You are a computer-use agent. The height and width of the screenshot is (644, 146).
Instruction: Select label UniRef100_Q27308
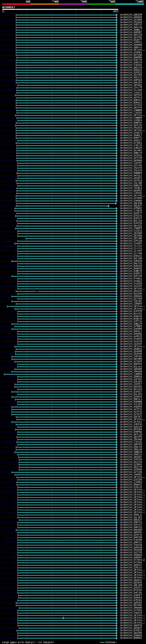pos(131,299)
